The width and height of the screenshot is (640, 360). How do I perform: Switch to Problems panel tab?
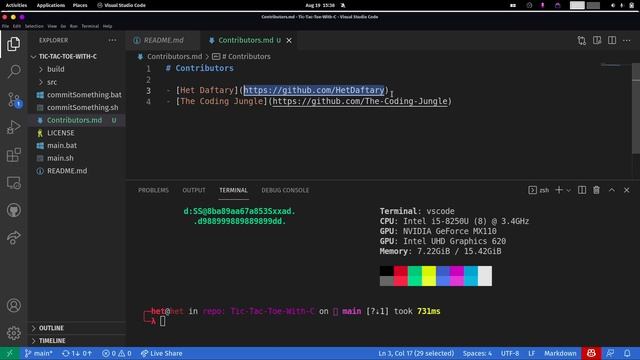(x=153, y=190)
